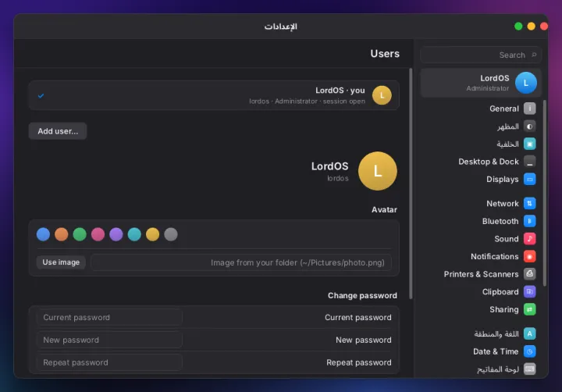This screenshot has width=562, height=392.
Task: Click small avatar in LordOS · you row
Action: tap(382, 95)
